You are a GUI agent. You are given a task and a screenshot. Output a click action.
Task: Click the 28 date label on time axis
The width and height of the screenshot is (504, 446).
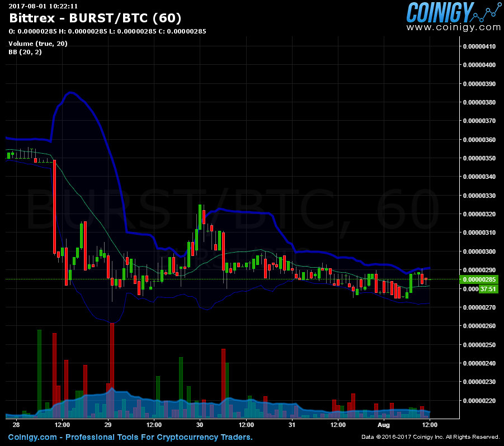[16, 425]
